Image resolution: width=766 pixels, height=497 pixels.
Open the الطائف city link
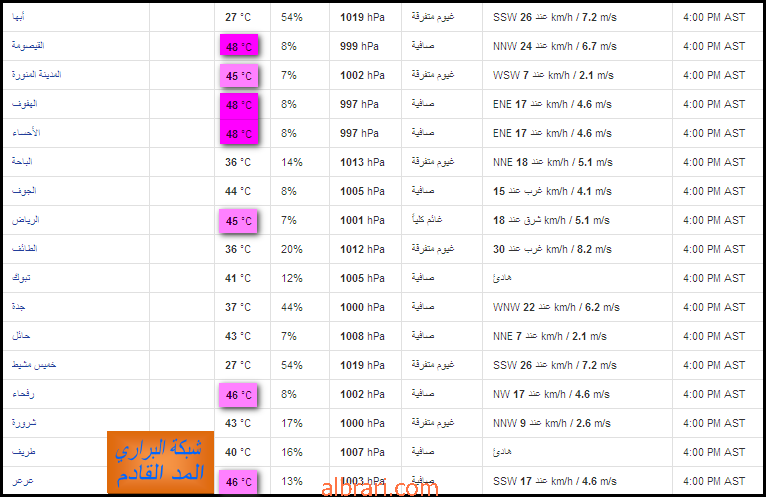pos(24,249)
